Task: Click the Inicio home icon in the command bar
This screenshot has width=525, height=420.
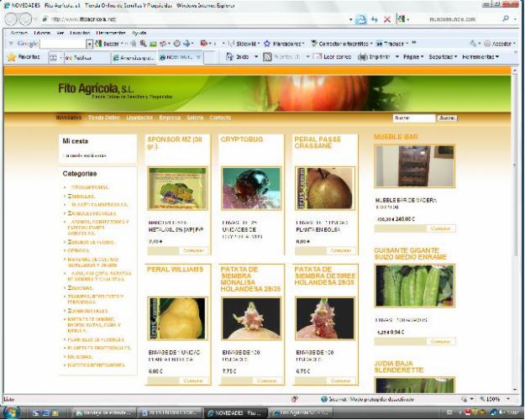Action: (x=229, y=56)
